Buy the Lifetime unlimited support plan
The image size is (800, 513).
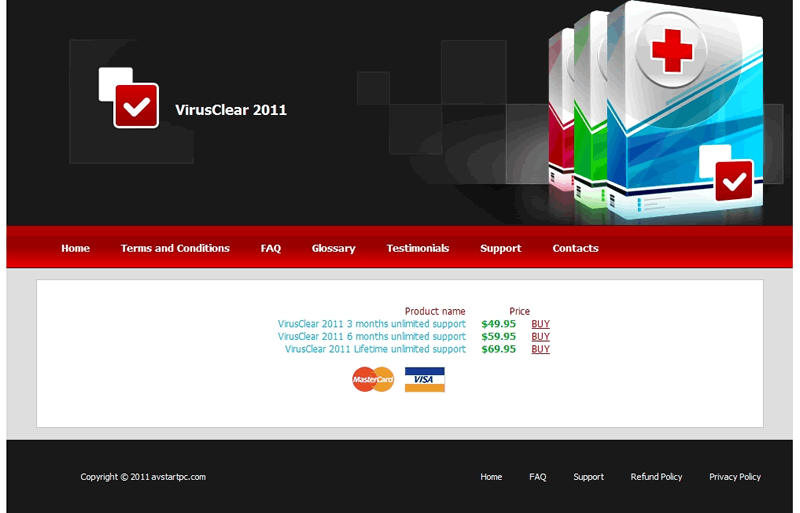(x=540, y=350)
